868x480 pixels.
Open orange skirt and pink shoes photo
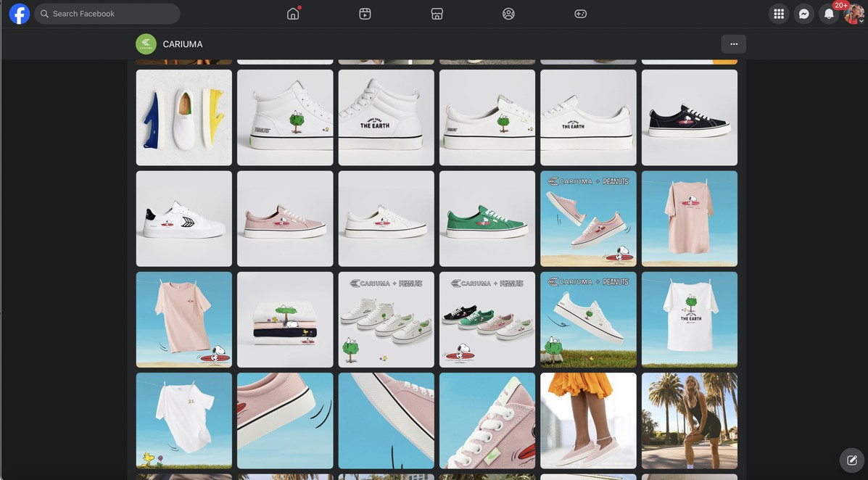pyautogui.click(x=588, y=421)
